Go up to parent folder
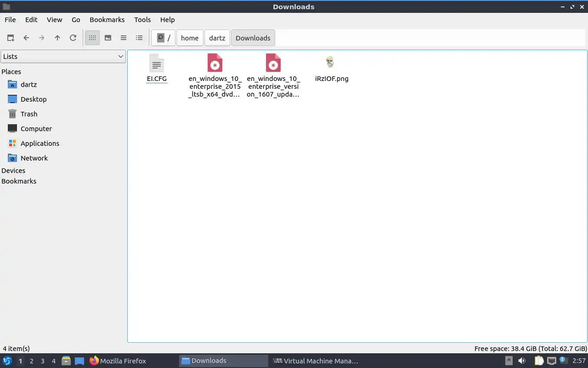588x368 pixels. coord(57,38)
